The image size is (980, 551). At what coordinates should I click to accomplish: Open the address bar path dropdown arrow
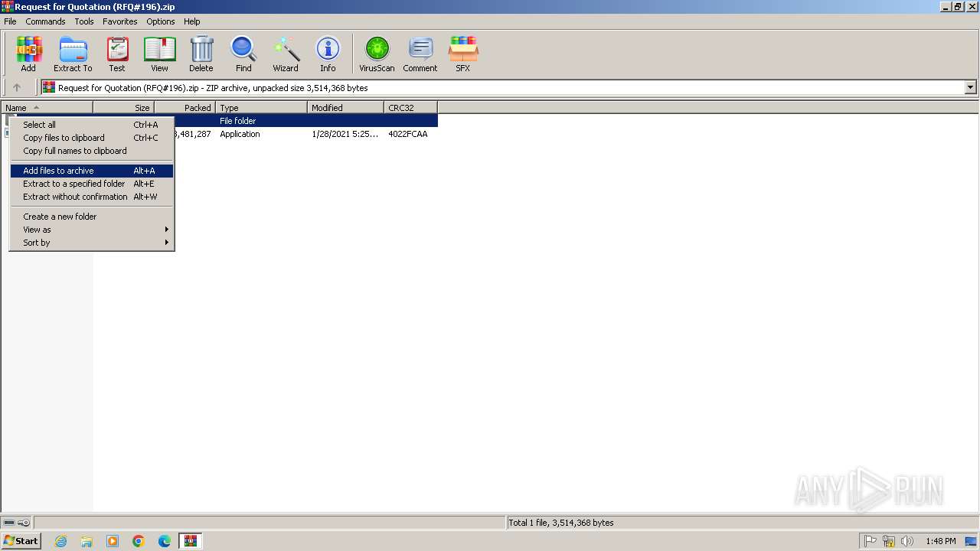point(970,87)
